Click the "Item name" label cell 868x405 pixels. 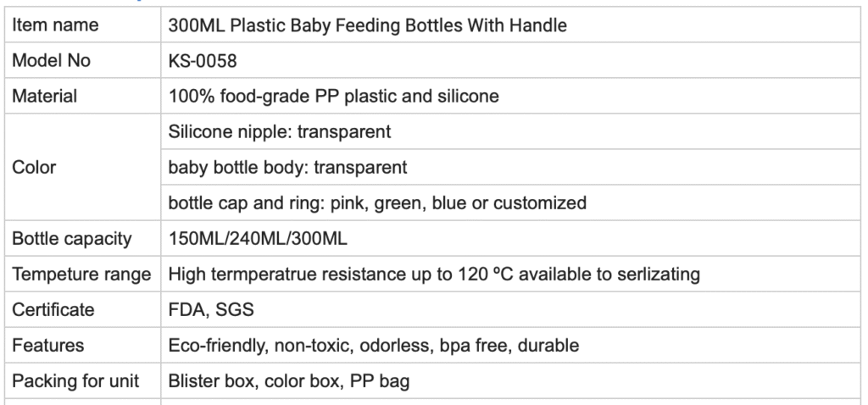(55, 25)
